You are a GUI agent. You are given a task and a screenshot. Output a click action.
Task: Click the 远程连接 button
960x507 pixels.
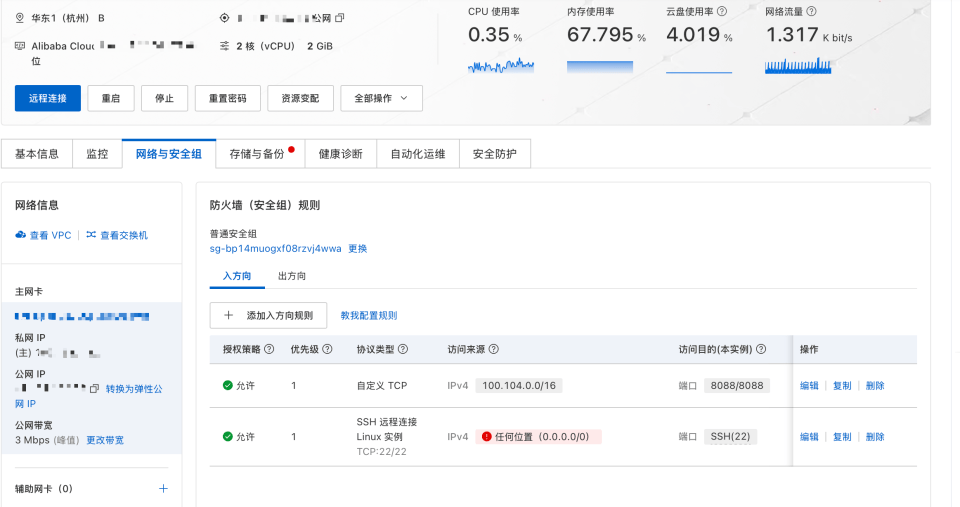[48, 98]
